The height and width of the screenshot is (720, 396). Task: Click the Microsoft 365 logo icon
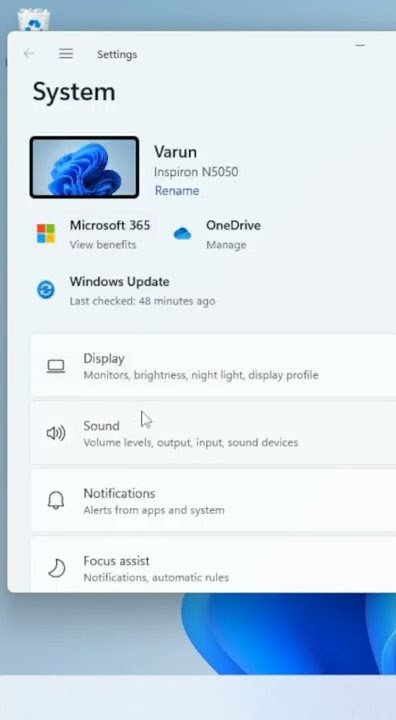46,234
